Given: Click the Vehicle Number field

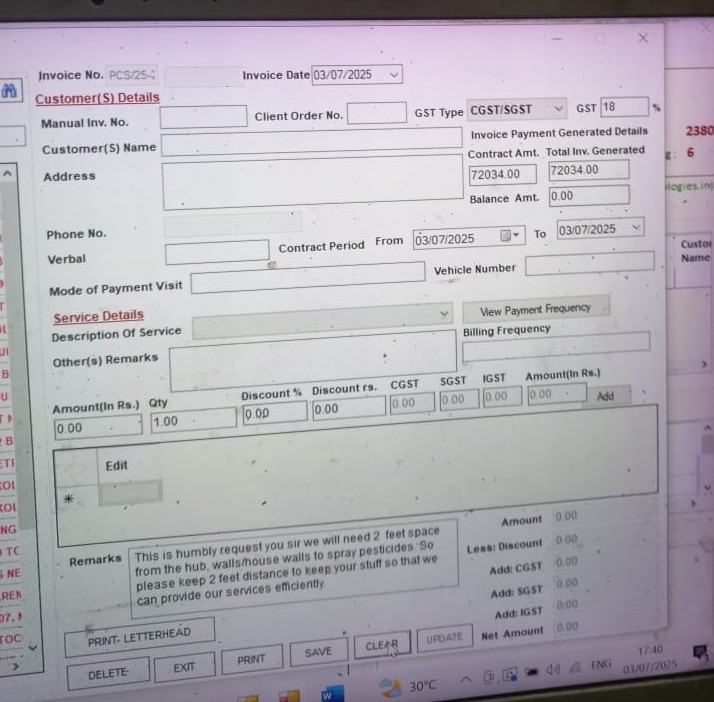Looking at the screenshot, I should 590,263.
